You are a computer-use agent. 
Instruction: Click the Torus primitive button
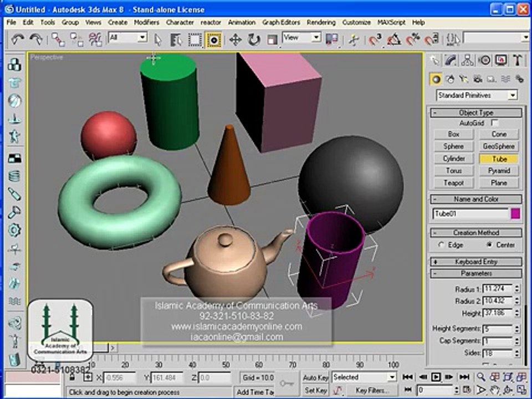454,171
